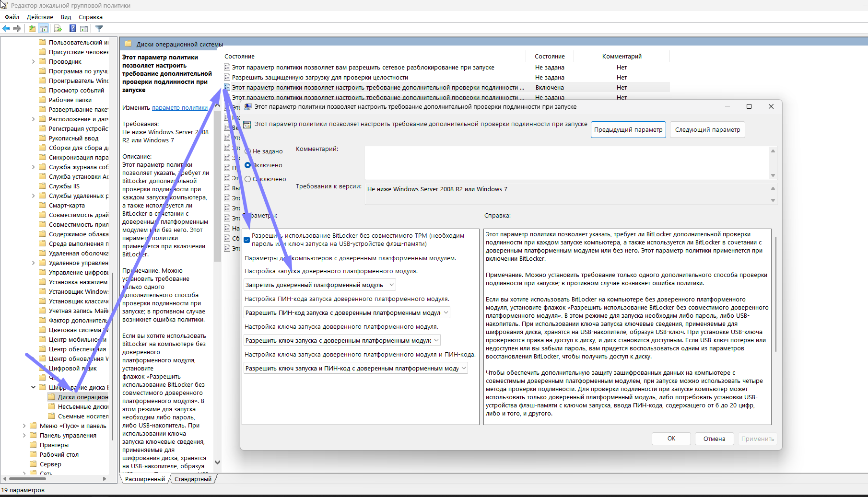The image size is (868, 497).
Task: Click the folder icon beside Сервер
Action: point(33,464)
